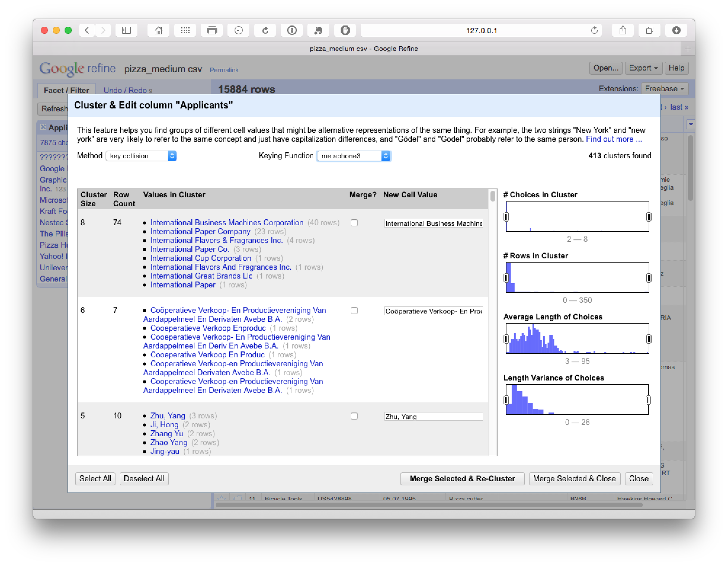Tick Merge for the Coöperatieve Verkoop cluster
The image size is (728, 566).
pos(354,311)
